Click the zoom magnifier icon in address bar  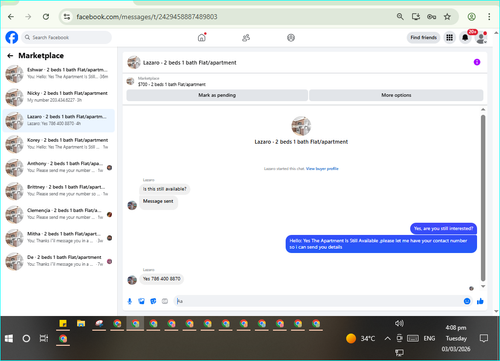coord(400,16)
